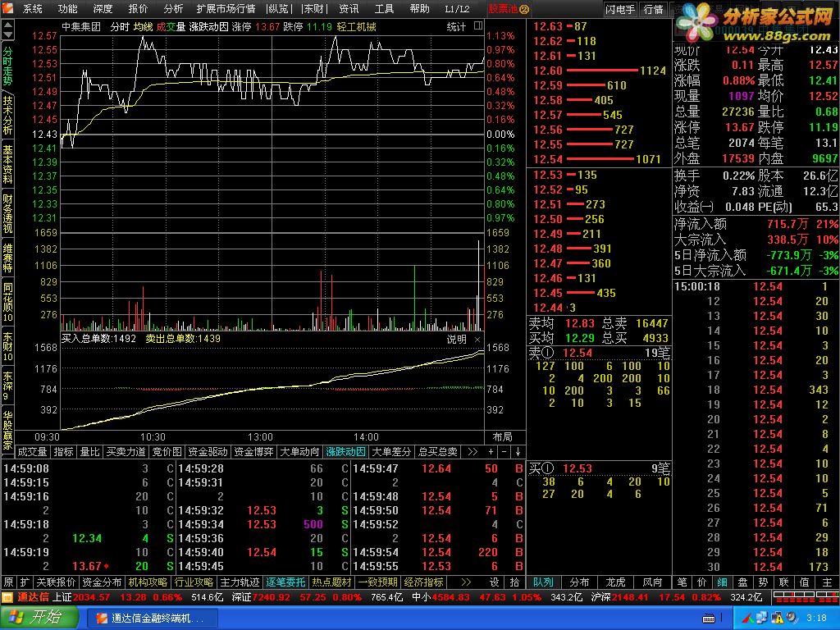This screenshot has width=840, height=630.
Task: Select 维赛特 sidebar tab
Action: pyautogui.click(x=7, y=257)
